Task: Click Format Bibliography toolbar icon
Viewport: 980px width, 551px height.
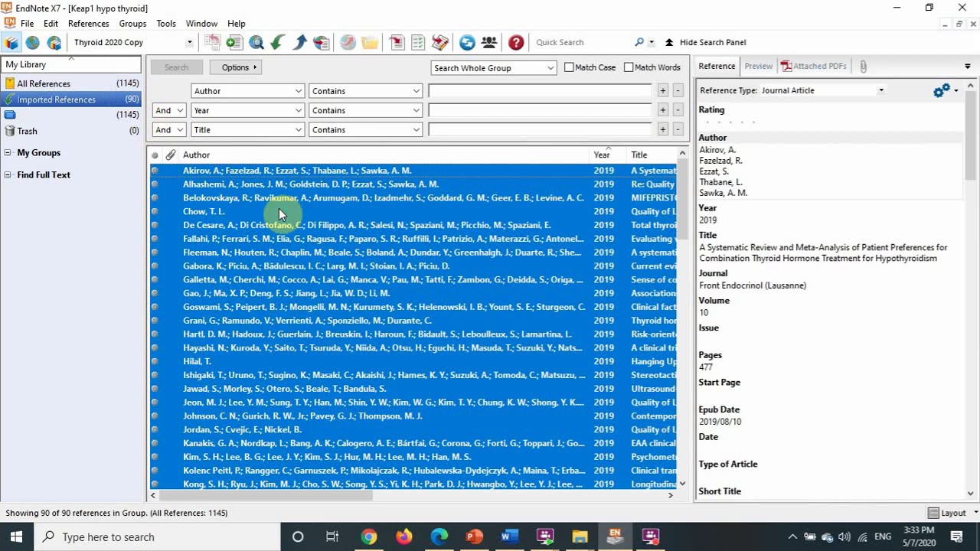Action: (x=418, y=43)
